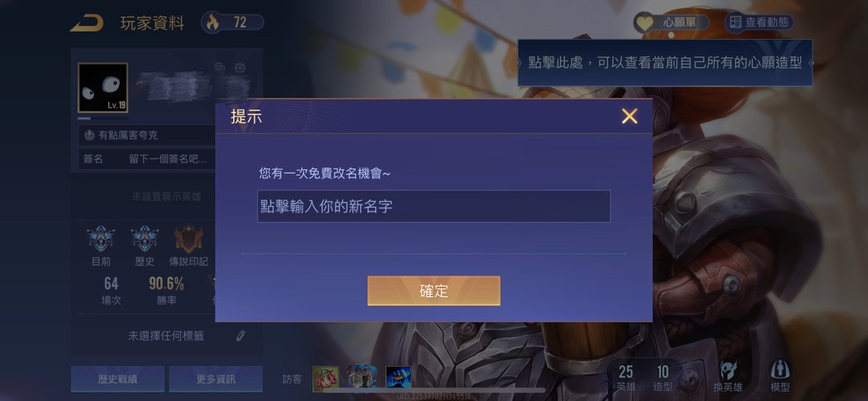The height and width of the screenshot is (401, 868).
Task: Tap the flame popularity 72 icon
Action: (213, 23)
